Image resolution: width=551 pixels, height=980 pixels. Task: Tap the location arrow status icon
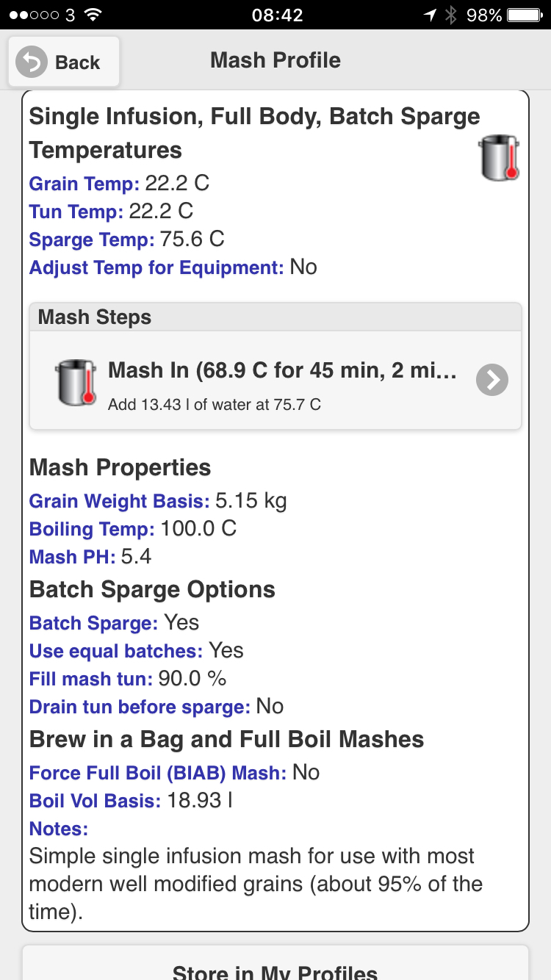point(430,15)
